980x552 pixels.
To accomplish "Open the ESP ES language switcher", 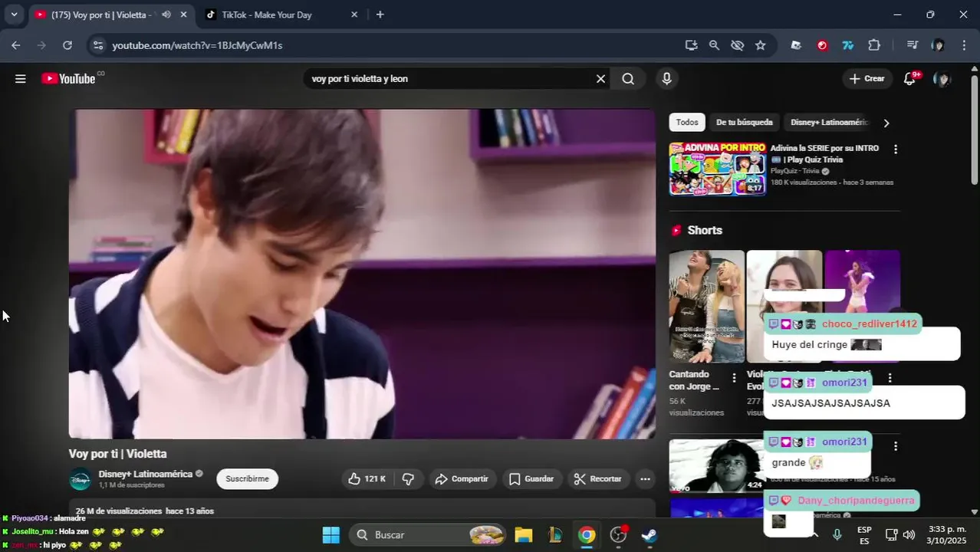I will tap(864, 535).
